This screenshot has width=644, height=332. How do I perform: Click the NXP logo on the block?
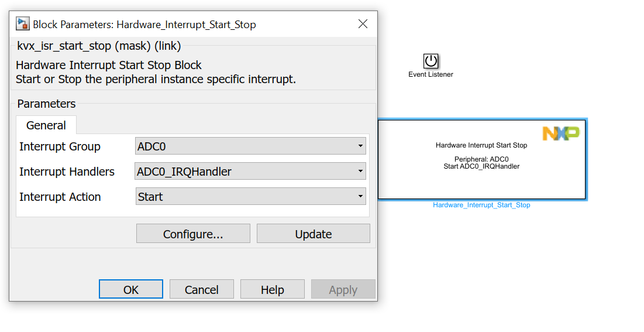(x=560, y=133)
